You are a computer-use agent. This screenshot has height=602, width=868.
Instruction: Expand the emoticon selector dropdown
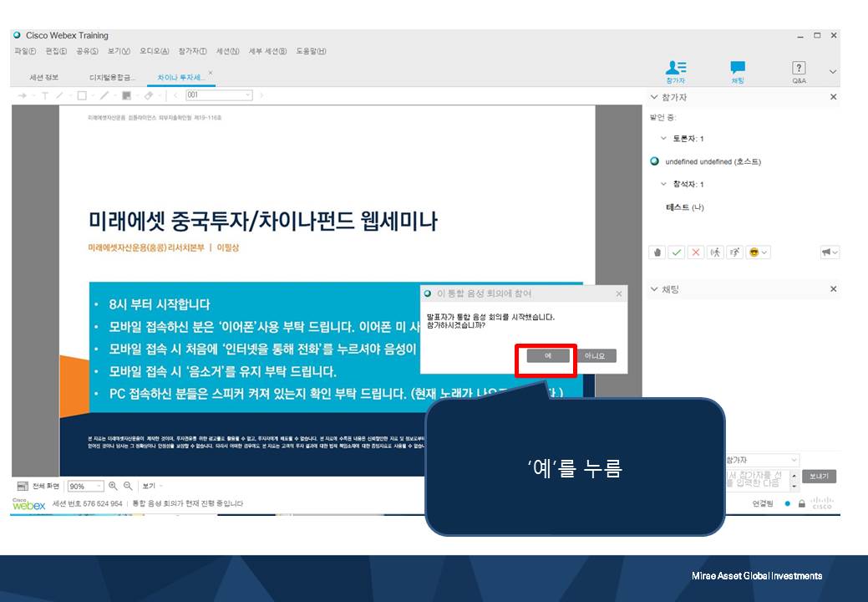pyautogui.click(x=764, y=253)
